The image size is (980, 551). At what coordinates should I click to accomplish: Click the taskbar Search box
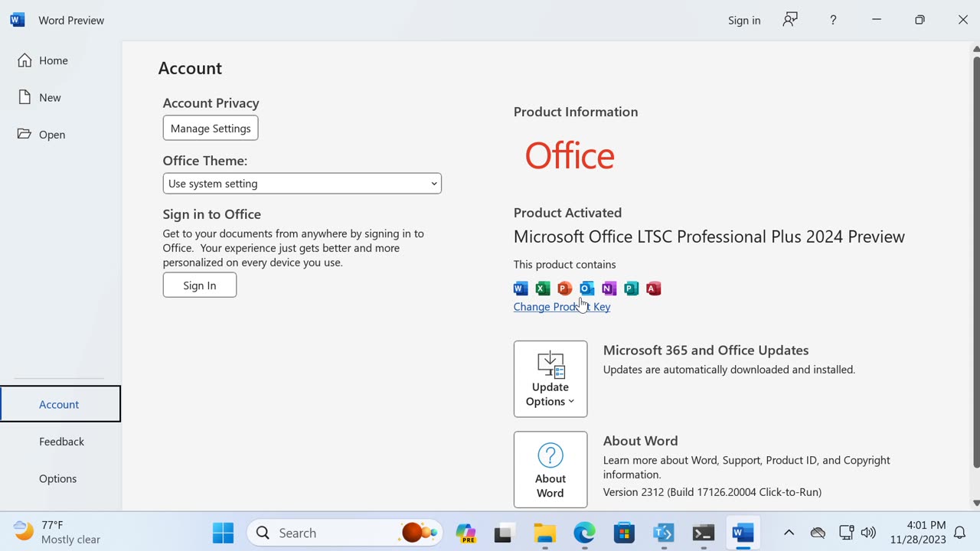pos(345,533)
